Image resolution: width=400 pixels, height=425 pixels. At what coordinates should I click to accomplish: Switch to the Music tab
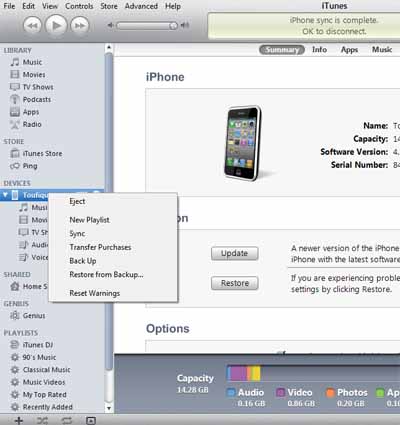click(x=382, y=50)
